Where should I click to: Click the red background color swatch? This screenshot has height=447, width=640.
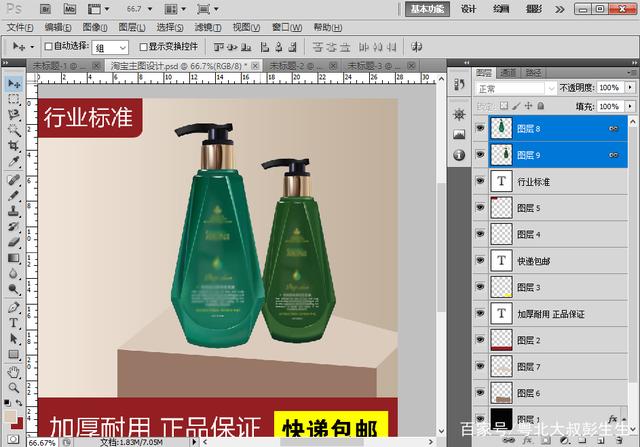click(x=19, y=425)
